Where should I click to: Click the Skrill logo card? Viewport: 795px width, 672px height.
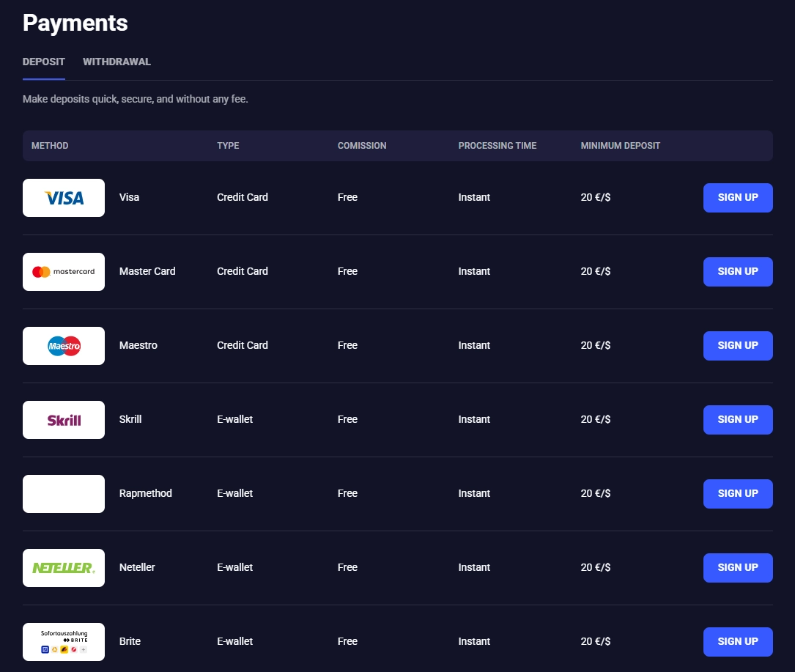pos(64,420)
